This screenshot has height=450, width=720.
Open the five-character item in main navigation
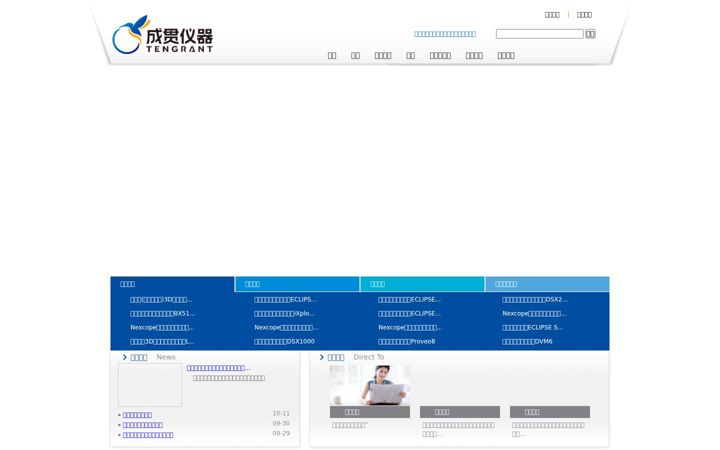(440, 56)
